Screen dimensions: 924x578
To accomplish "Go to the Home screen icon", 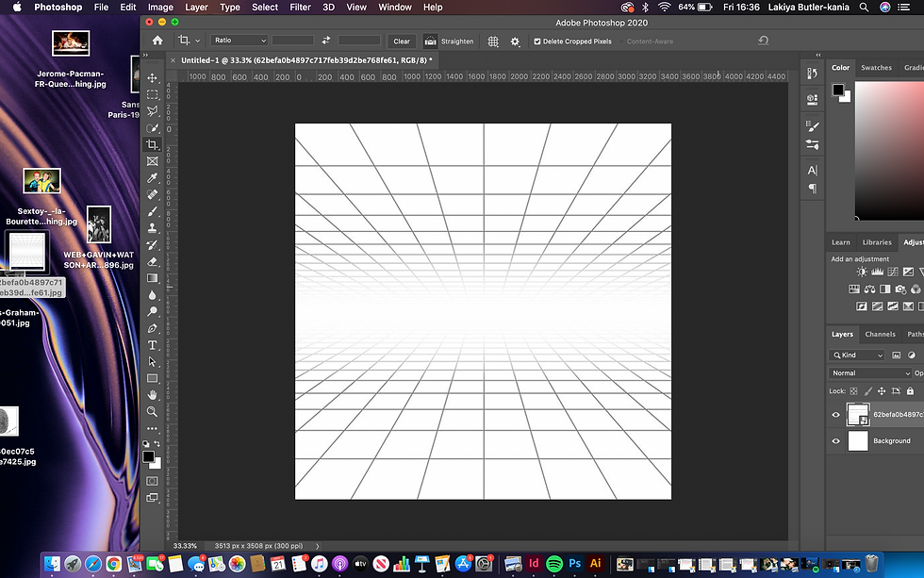I will point(157,41).
